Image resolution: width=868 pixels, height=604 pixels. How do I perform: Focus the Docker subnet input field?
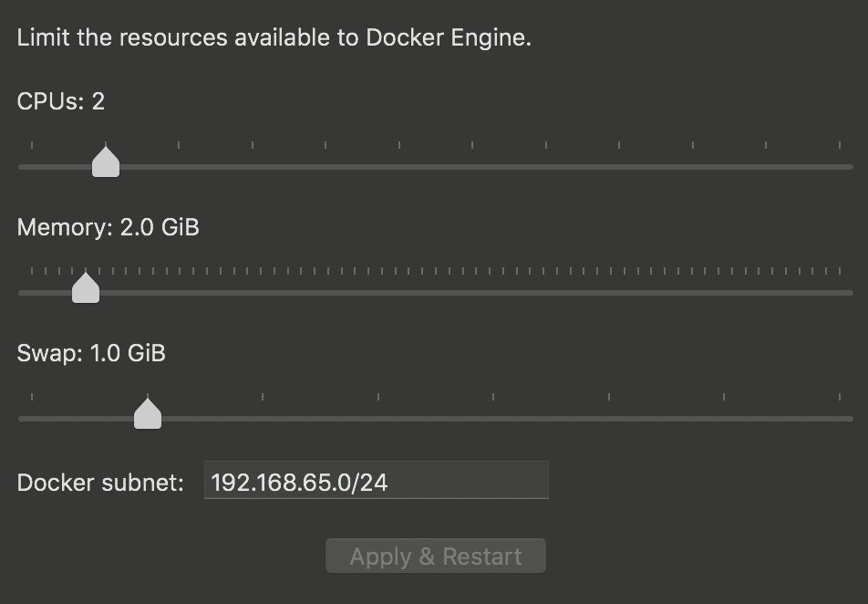click(377, 481)
